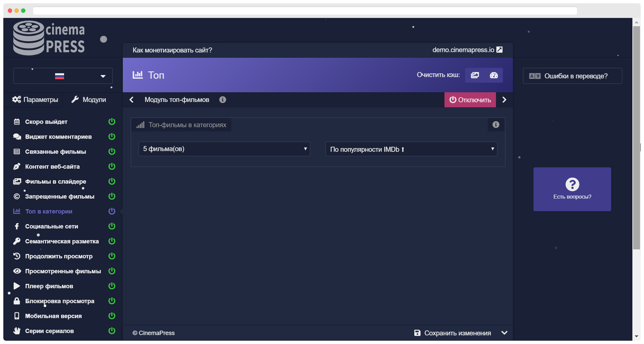644x344 pixels.
Task: Click the calendar icon for Скоро выйдет
Action: click(x=17, y=122)
